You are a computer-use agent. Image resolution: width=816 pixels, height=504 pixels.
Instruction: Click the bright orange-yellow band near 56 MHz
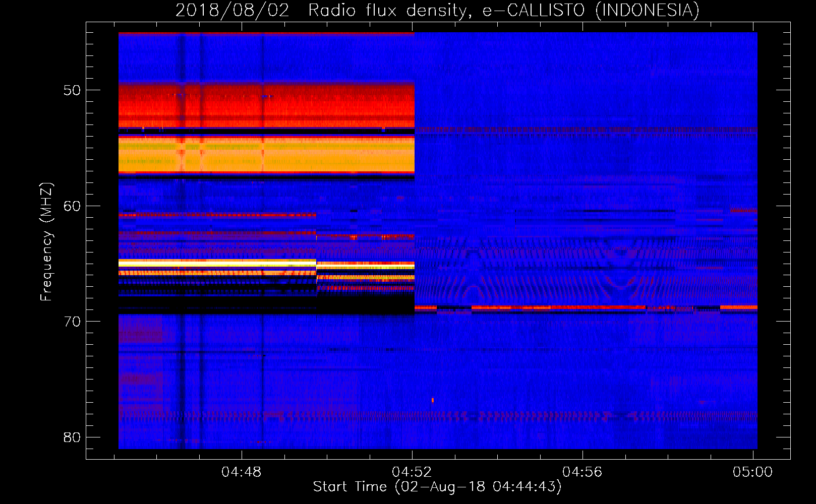coord(266,155)
